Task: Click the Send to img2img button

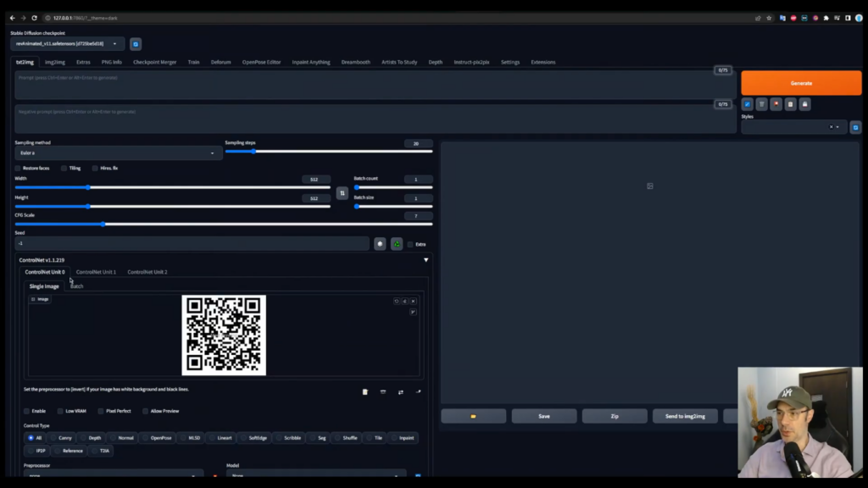Action: 685,416
